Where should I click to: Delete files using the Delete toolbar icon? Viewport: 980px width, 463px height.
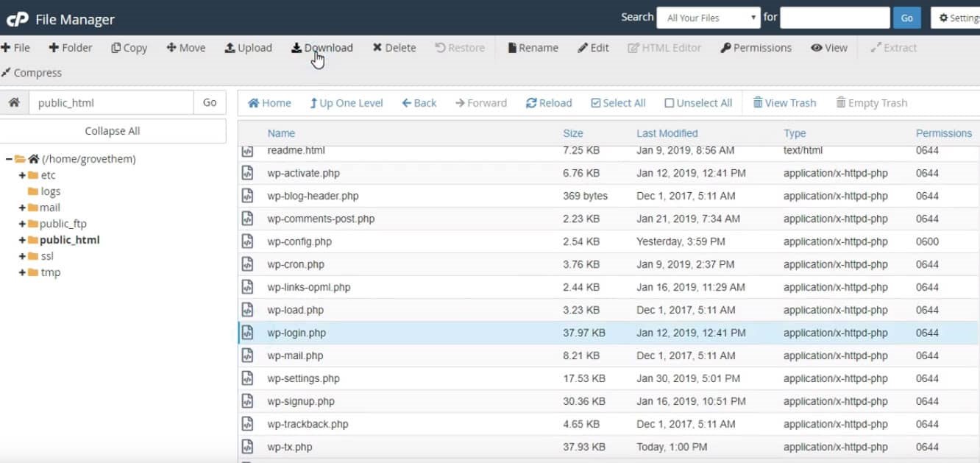coord(394,47)
